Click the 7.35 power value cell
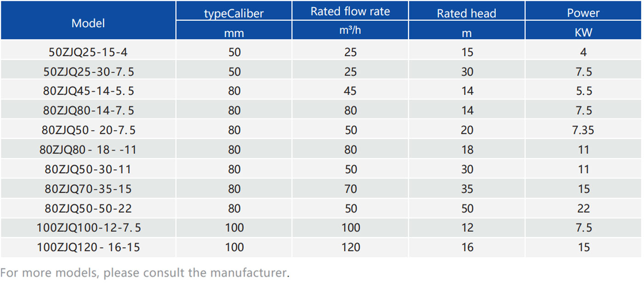 tap(583, 130)
